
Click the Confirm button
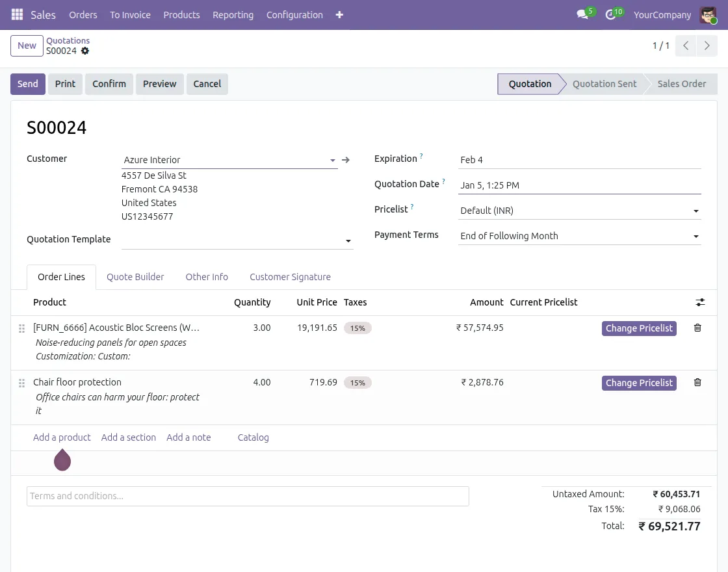[x=109, y=83]
